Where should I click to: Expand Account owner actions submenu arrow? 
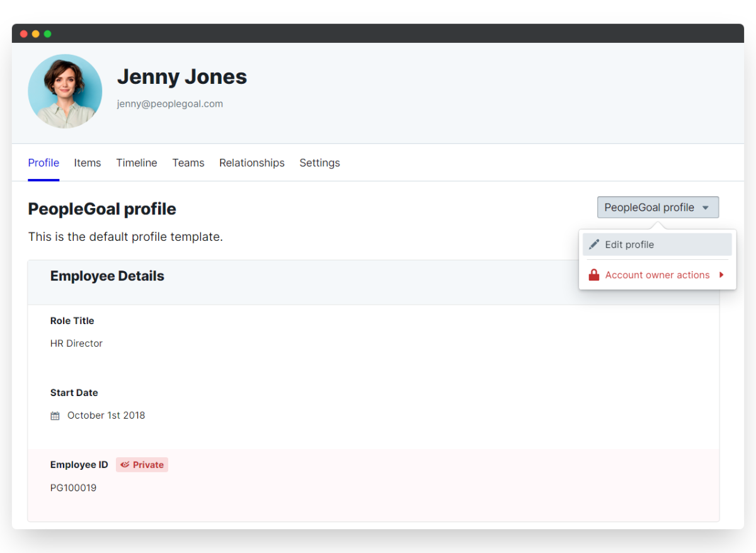point(721,275)
